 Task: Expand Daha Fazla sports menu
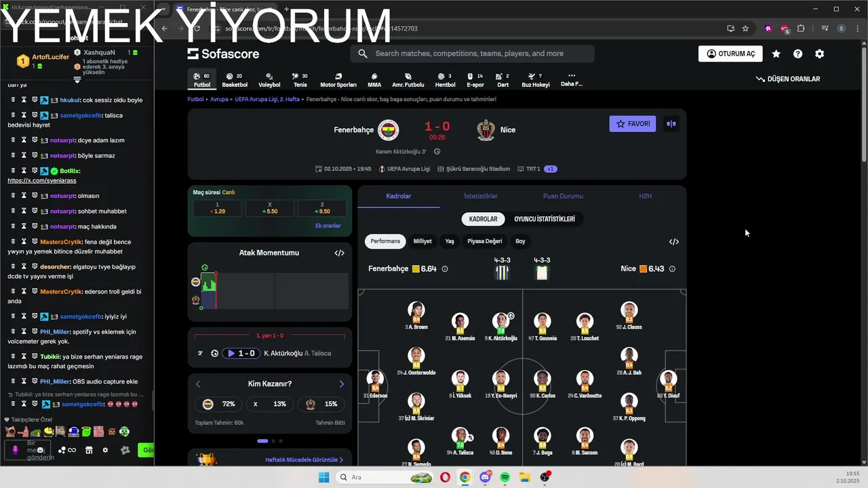571,80
